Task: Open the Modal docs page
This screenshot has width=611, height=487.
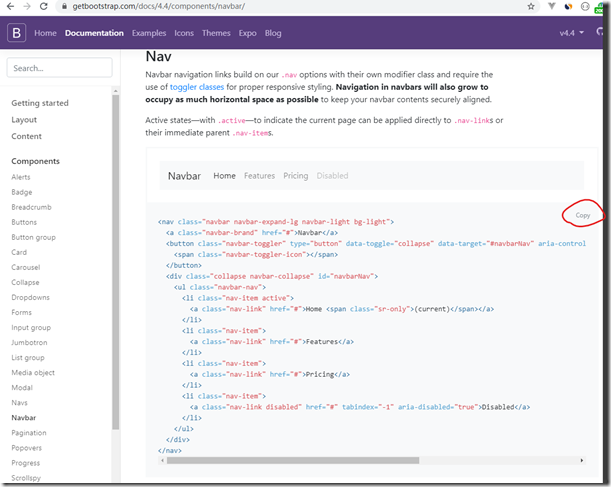Action: (22, 388)
